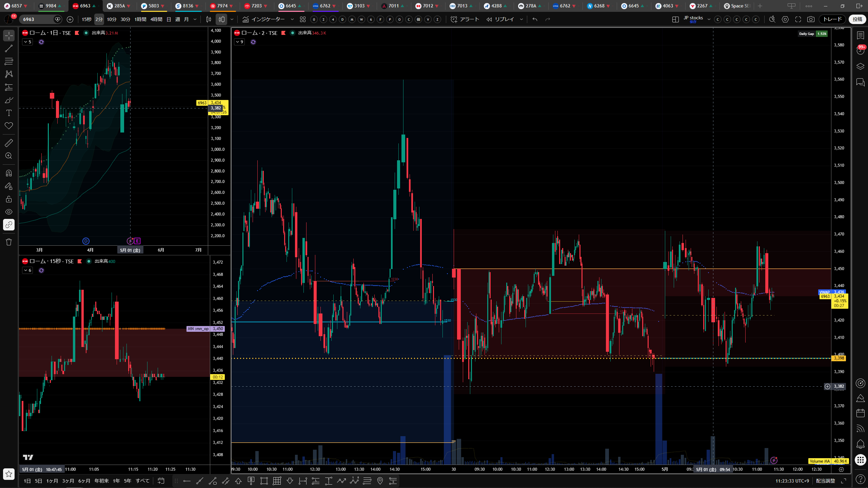Image resolution: width=868 pixels, height=488 pixels.
Task: Click the トレード button
Action: coord(832,19)
